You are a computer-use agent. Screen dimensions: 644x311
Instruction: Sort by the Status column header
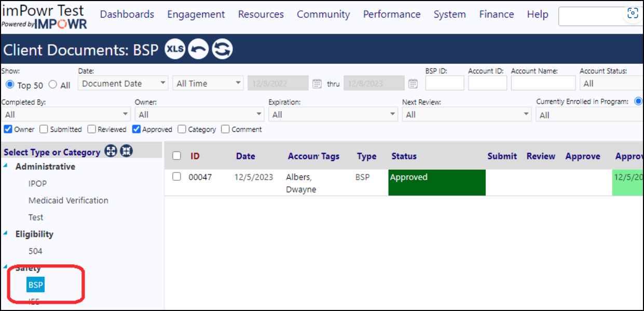pos(404,156)
